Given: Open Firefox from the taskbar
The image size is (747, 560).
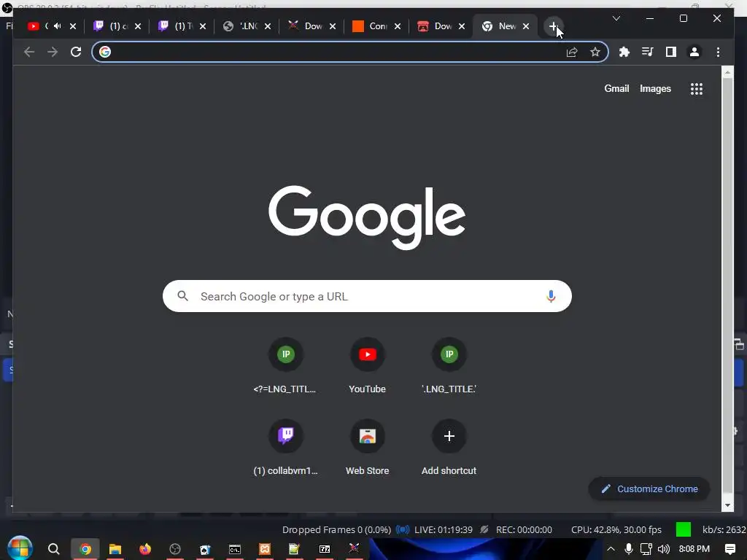Looking at the screenshot, I should 145,549.
